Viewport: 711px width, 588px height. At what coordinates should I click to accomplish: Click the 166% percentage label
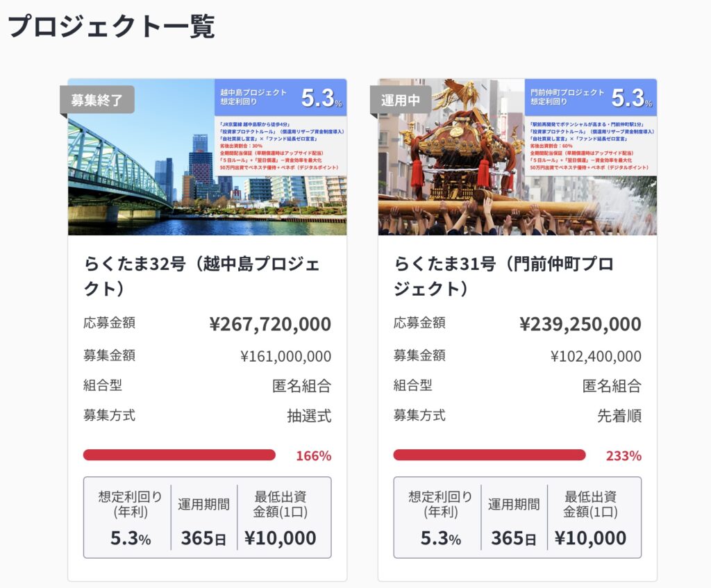(x=314, y=456)
